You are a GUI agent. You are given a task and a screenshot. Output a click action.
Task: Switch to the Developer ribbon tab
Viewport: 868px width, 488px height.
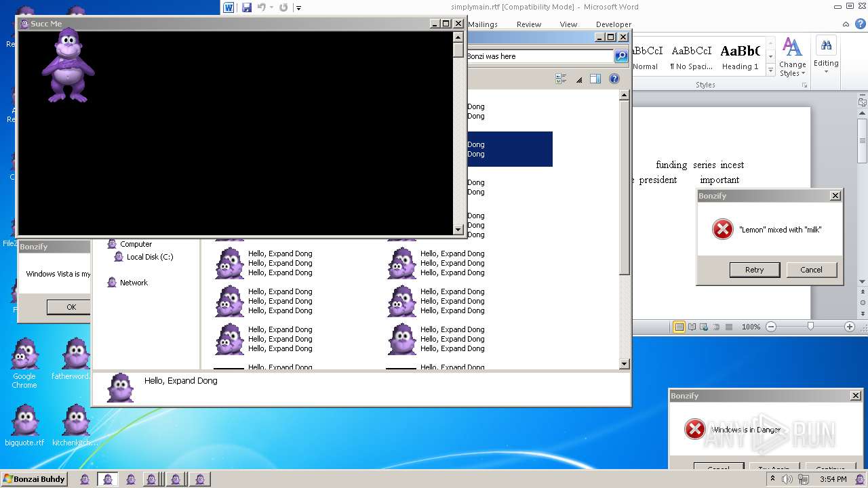pyautogui.click(x=613, y=24)
